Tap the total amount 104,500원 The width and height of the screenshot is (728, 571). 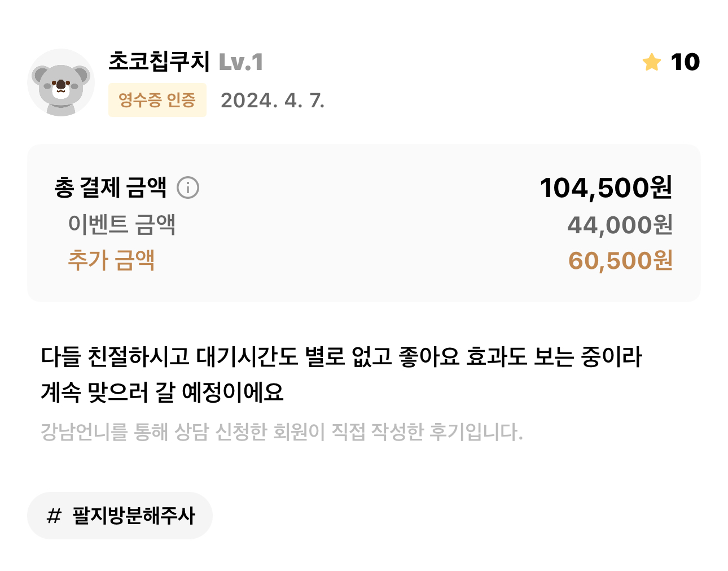point(606,188)
